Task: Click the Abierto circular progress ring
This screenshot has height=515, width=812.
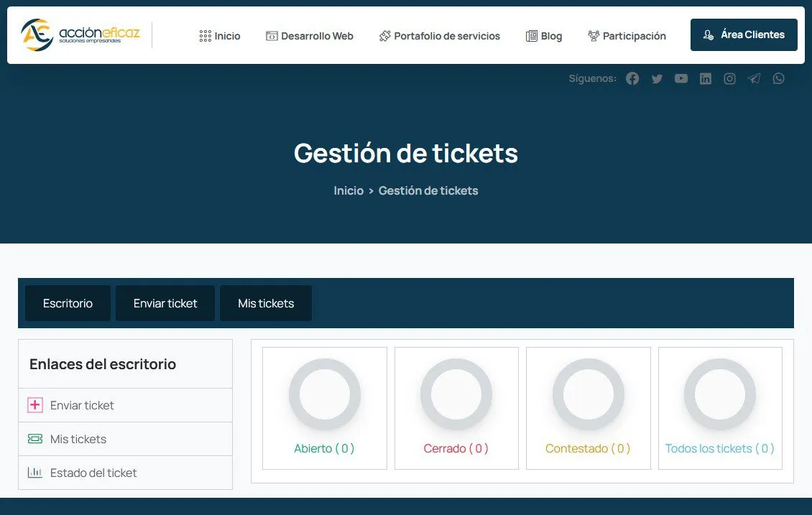Action: pos(325,394)
